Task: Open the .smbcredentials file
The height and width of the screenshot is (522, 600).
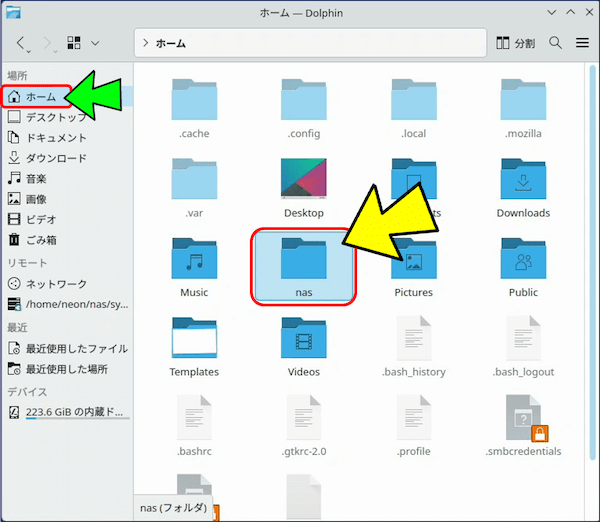Action: coord(523,421)
